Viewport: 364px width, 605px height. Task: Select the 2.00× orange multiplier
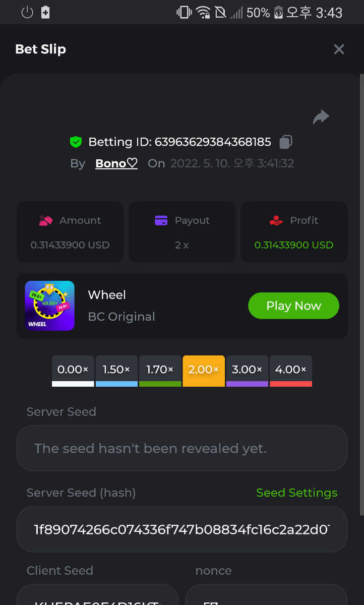point(204,371)
